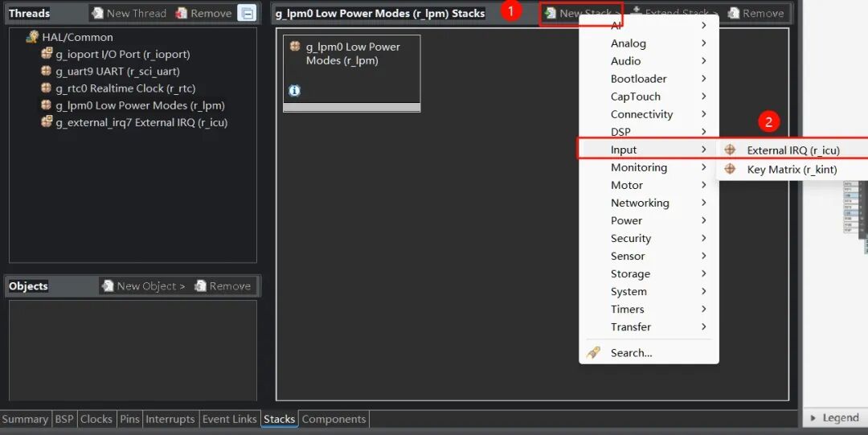Select g_rtc0 Realtime Clock in thread tree
Screen dimensions: 868x435
[125, 88]
